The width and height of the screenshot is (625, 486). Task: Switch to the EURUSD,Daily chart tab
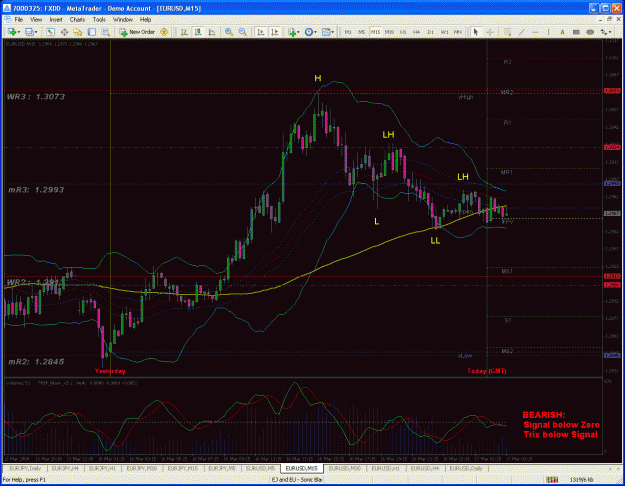pos(466,468)
